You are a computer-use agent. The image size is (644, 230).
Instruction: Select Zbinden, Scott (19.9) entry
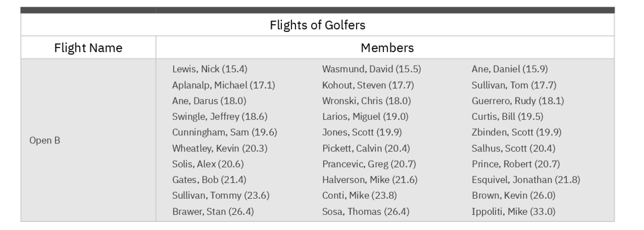click(516, 132)
